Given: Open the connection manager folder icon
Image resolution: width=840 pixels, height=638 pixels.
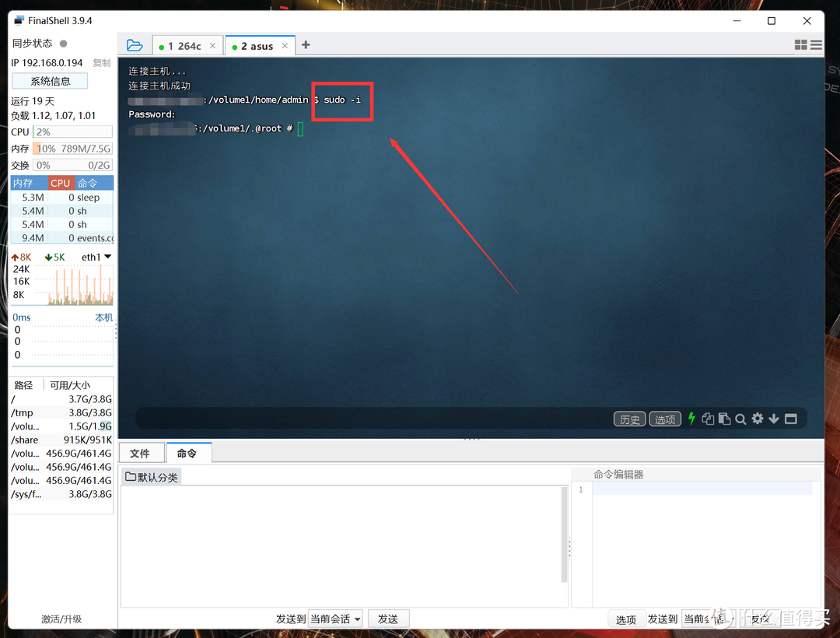Looking at the screenshot, I should click(x=135, y=46).
